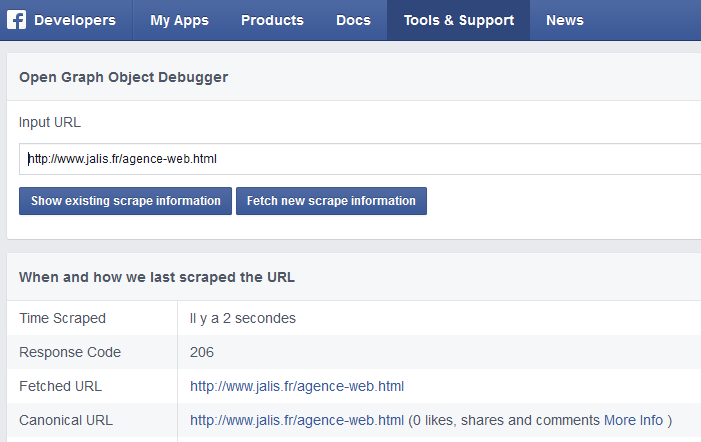Click the 'Il y a 2 secondes' value
Image resolution: width=701 pixels, height=442 pixels.
pos(243,318)
